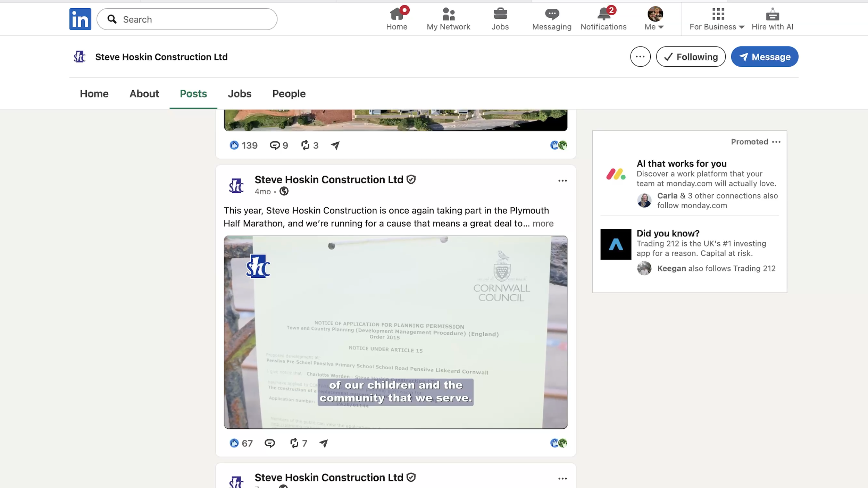Switch to the company Home tab

[x=94, y=94]
